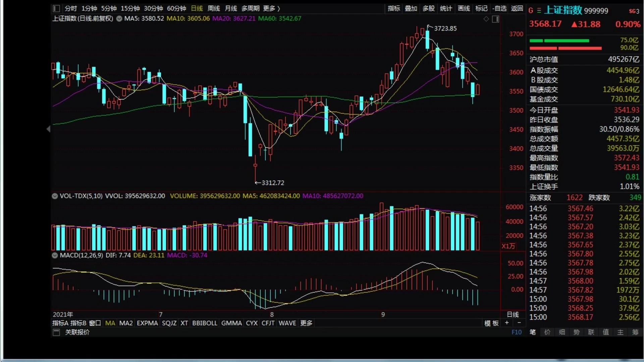
Task: Expand 更多 indicator list in the bottom bar
Action: point(306,323)
